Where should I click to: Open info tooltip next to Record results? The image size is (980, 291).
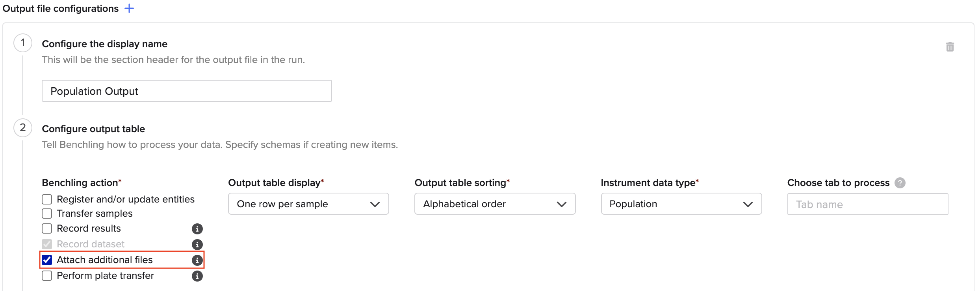click(x=197, y=228)
